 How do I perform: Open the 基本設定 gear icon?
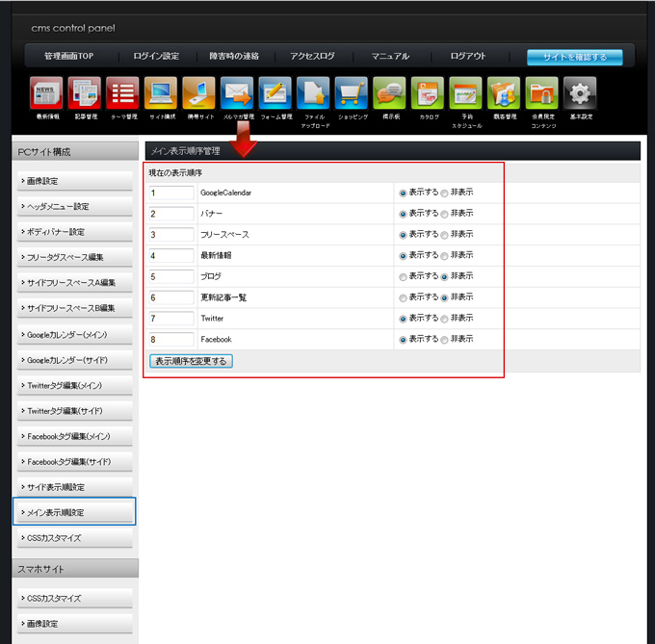coord(580,94)
